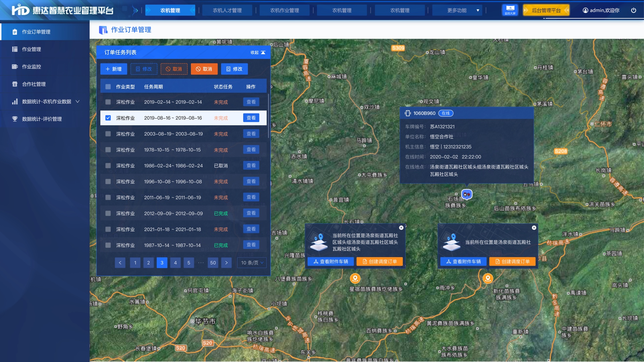Open 作业管理 in the sidebar
Viewport: 644px width, 362px height.
[45, 49]
